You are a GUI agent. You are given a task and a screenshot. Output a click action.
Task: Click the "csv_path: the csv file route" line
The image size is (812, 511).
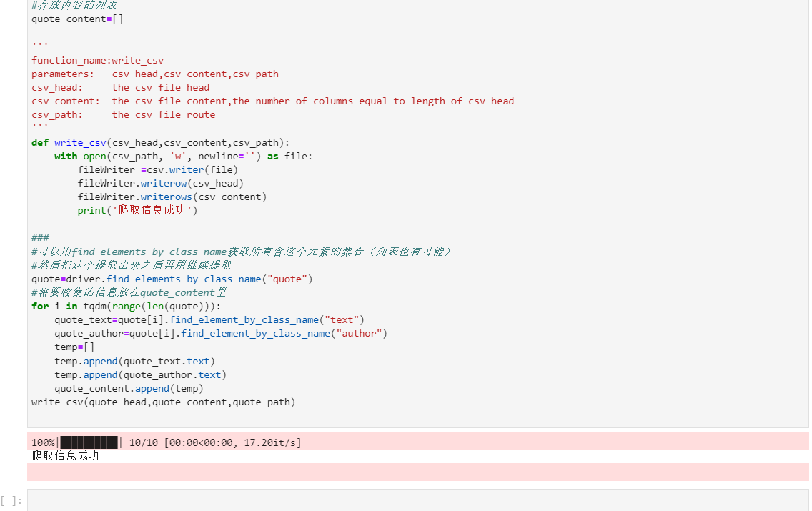(x=123, y=115)
